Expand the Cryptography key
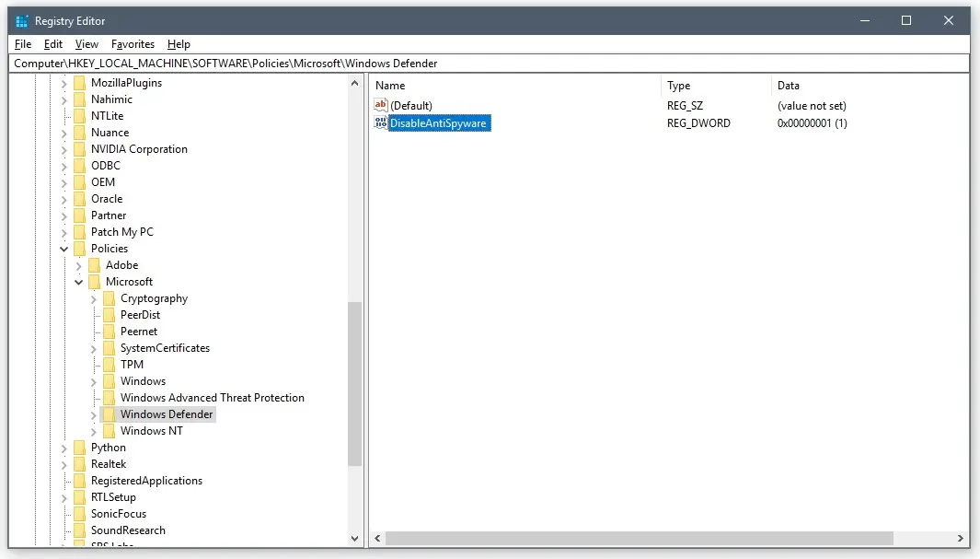This screenshot has height=559, width=980. pos(94,299)
